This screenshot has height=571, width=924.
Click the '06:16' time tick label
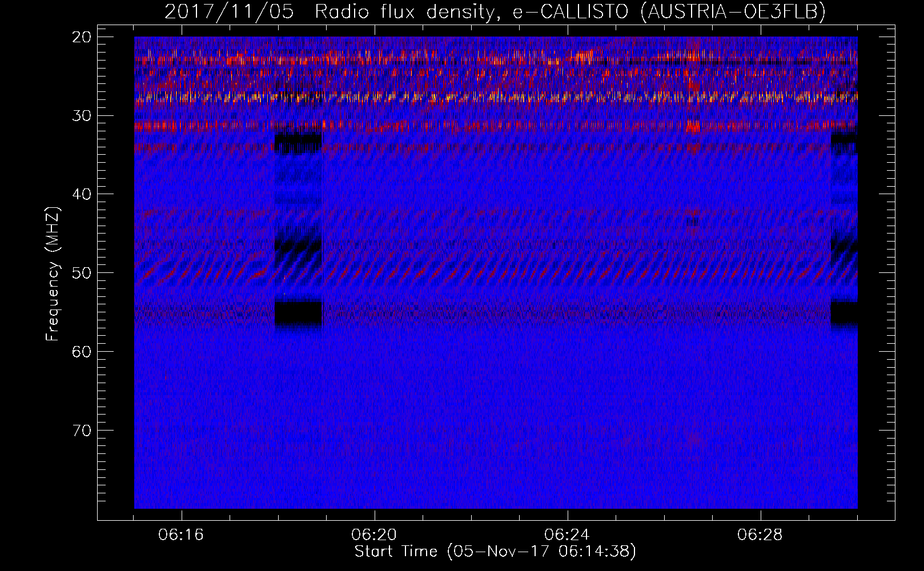pos(181,535)
